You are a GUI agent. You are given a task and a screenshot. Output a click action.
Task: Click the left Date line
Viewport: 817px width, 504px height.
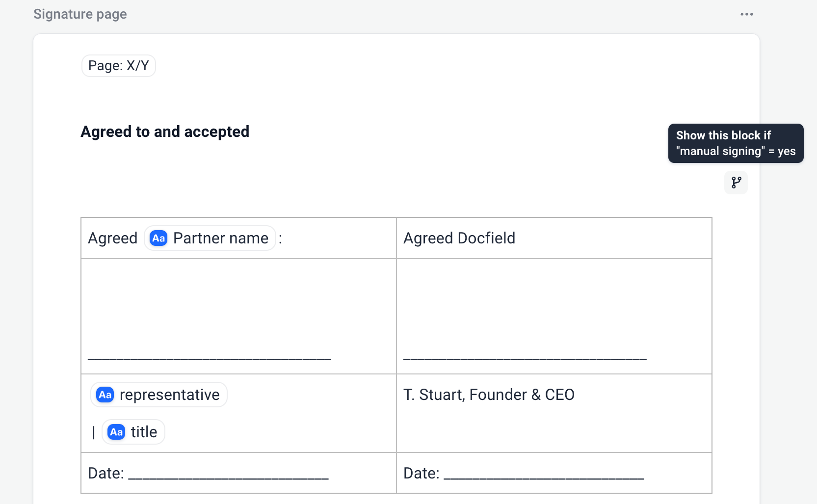point(228,475)
